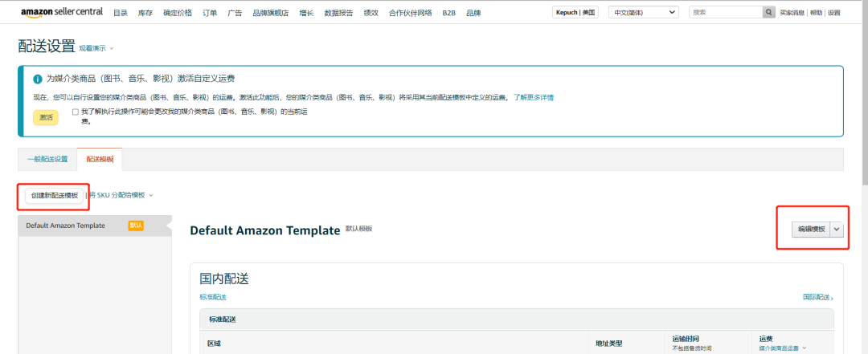Open the 确定价格 menu

tap(178, 13)
